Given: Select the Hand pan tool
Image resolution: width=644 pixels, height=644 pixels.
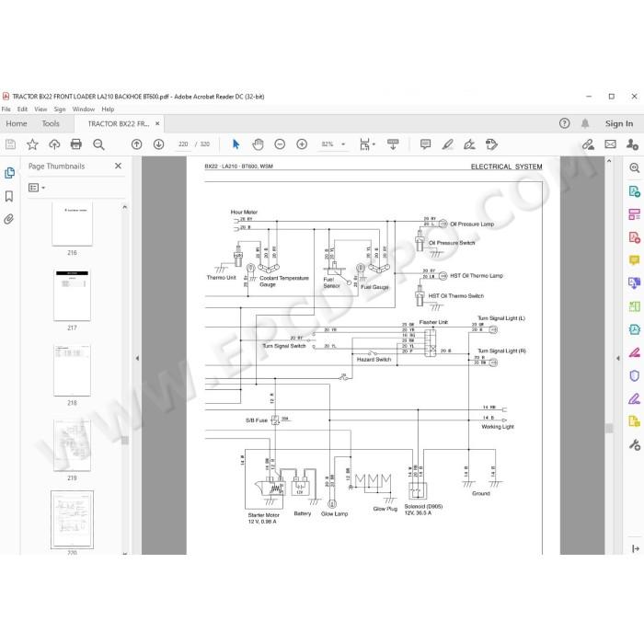Looking at the screenshot, I should point(258,144).
